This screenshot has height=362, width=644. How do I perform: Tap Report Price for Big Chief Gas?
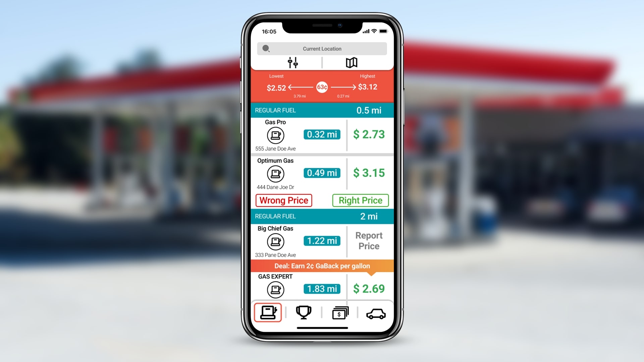tap(368, 240)
